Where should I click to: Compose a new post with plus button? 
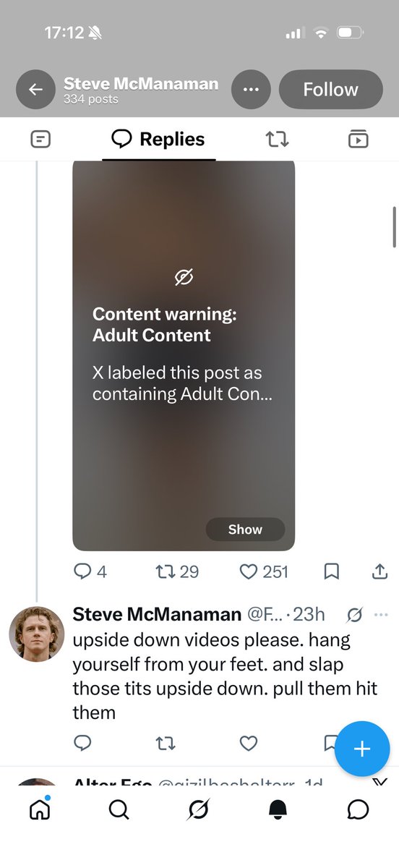[x=362, y=749]
